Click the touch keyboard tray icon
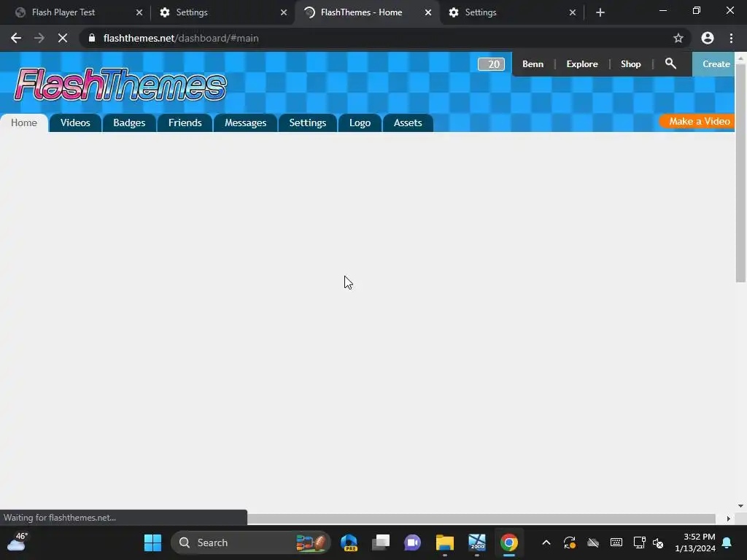 click(616, 542)
